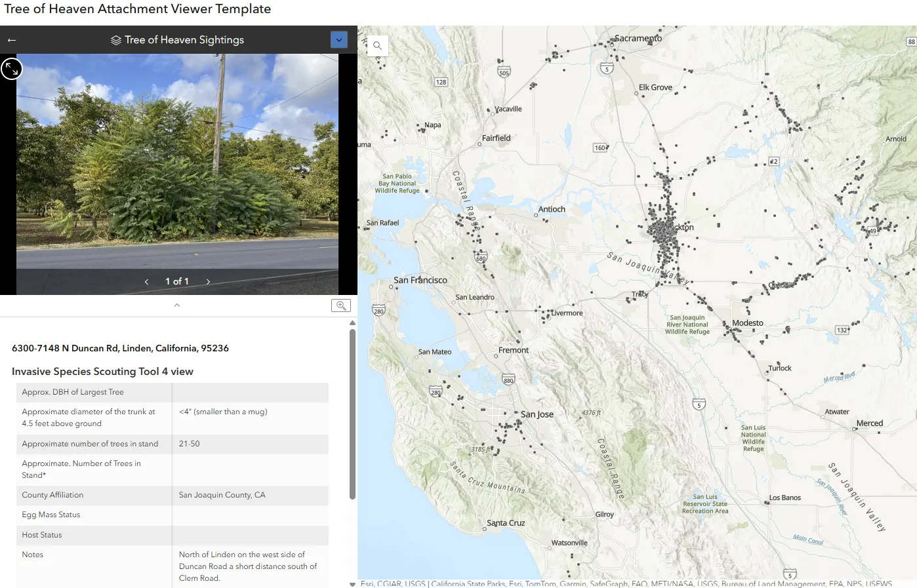Click the N Duncan Rd address heading
This screenshot has width=917, height=588.
[121, 348]
